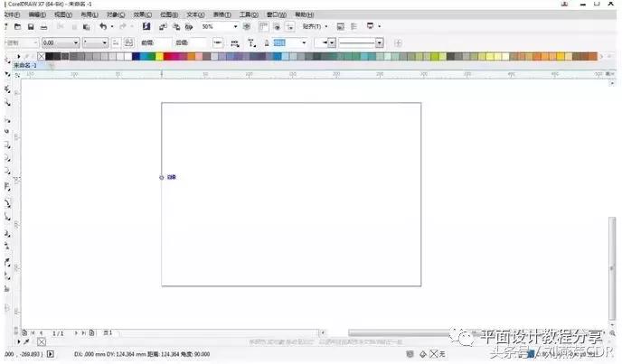Open the 帮助(H) Help menu
This screenshot has height=364, width=622.
[x=305, y=14]
